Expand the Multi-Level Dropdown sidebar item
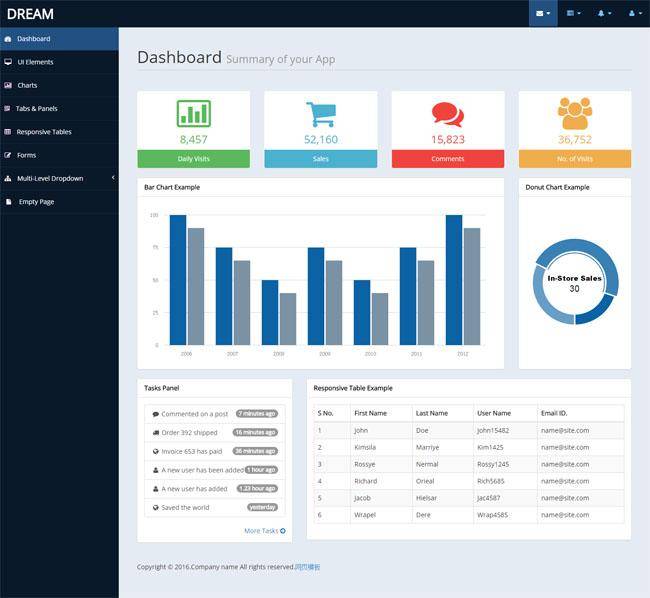Image resolution: width=650 pixels, height=598 pixels. click(59, 178)
